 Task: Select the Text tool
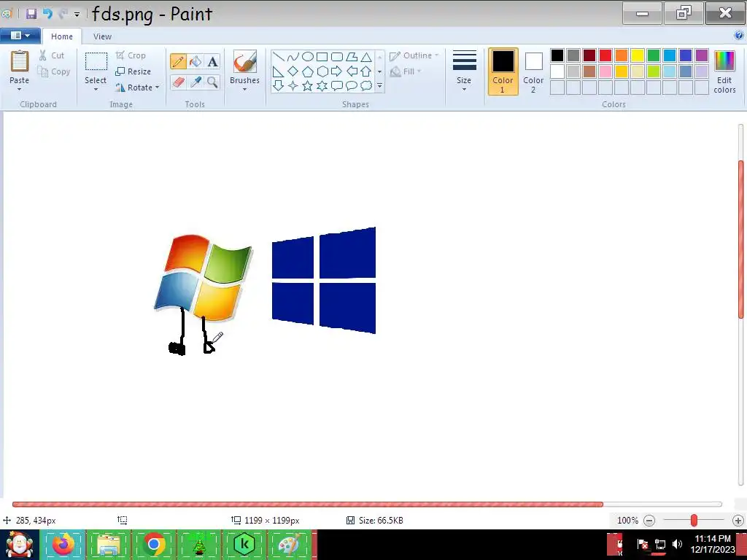(x=212, y=61)
